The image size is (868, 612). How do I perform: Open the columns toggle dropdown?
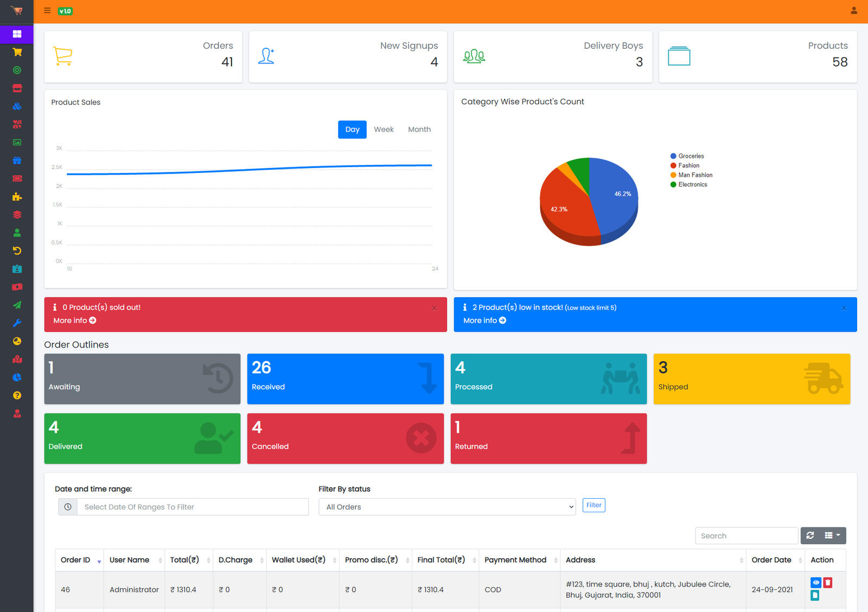(832, 536)
